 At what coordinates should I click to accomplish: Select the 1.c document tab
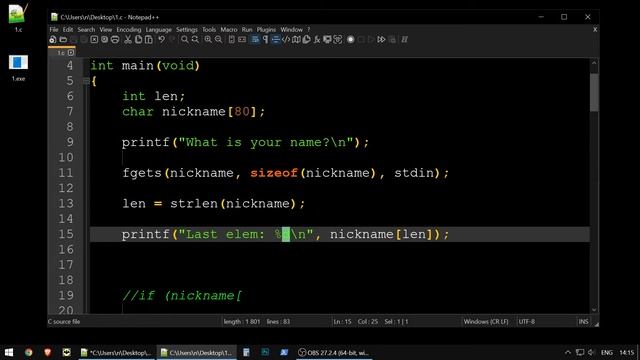tap(62, 53)
